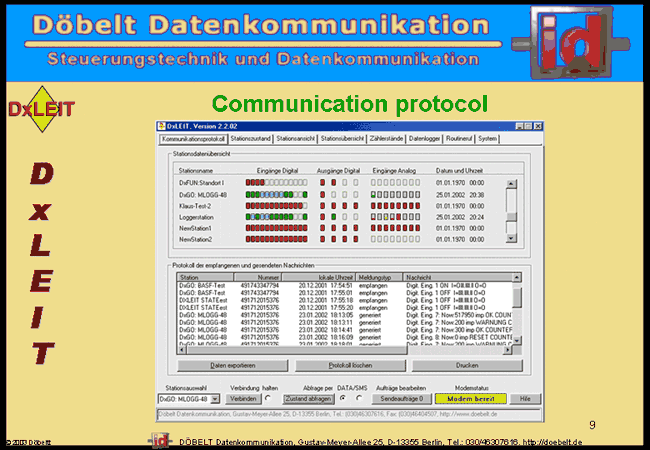Click the Sendeaufträge 0 button
650x450 pixels.
point(402,399)
